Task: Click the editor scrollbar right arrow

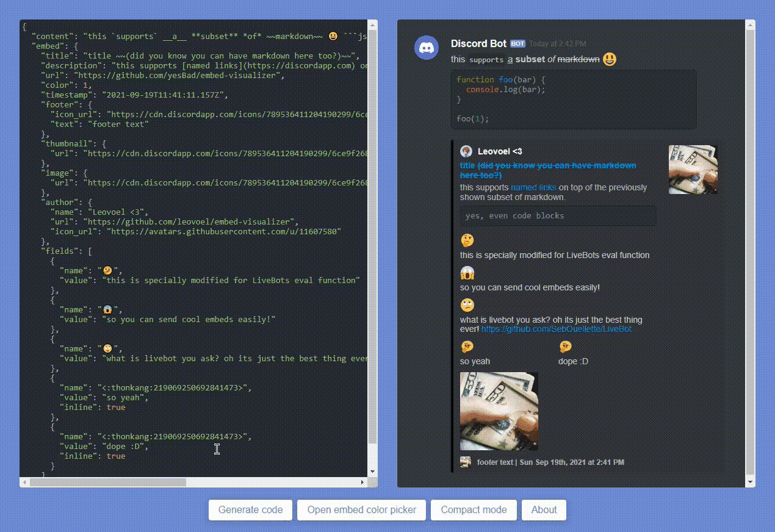Action: [x=363, y=482]
